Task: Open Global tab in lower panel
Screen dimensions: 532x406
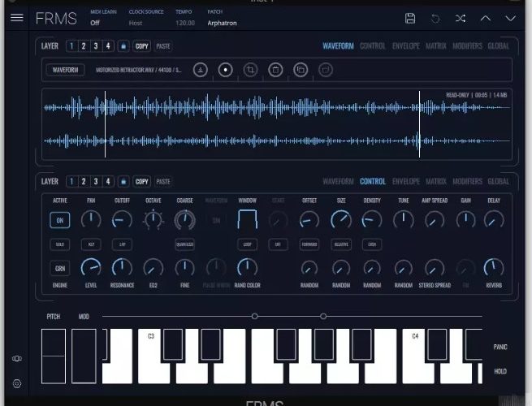Action: point(499,181)
